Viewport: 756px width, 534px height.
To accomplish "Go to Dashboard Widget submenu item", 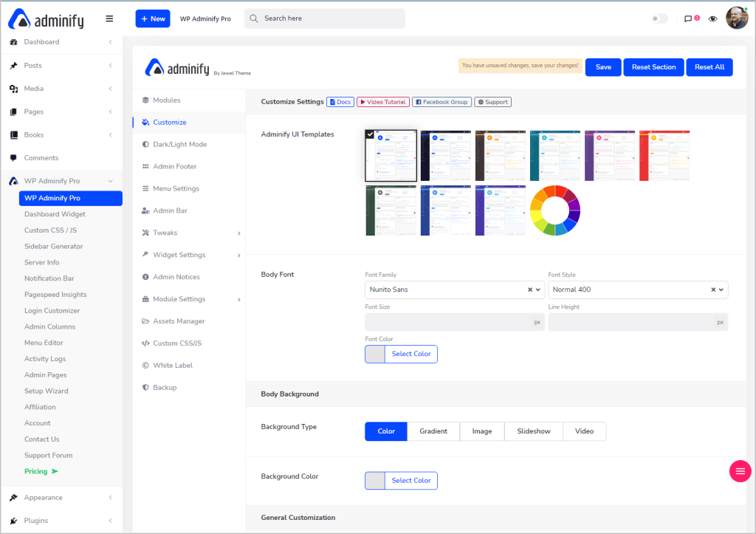I will tap(55, 214).
